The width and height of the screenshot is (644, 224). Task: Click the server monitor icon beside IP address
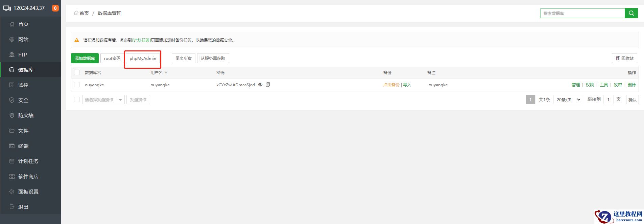tap(7, 8)
